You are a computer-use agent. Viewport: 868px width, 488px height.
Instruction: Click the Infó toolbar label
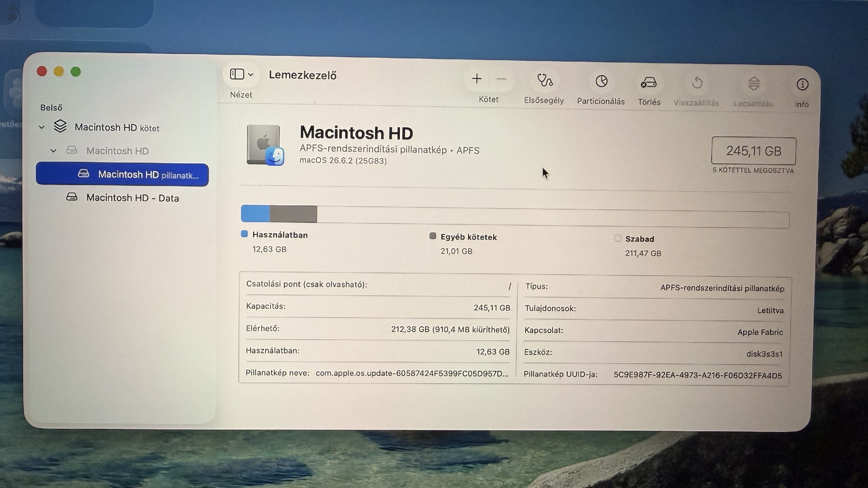pyautogui.click(x=802, y=104)
